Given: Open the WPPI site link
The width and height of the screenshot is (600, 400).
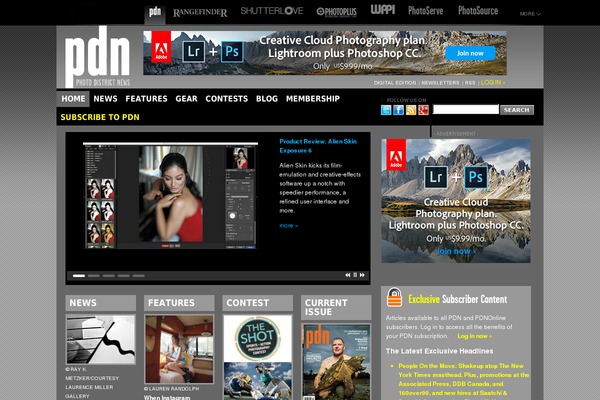Looking at the screenshot, I should click(383, 10).
